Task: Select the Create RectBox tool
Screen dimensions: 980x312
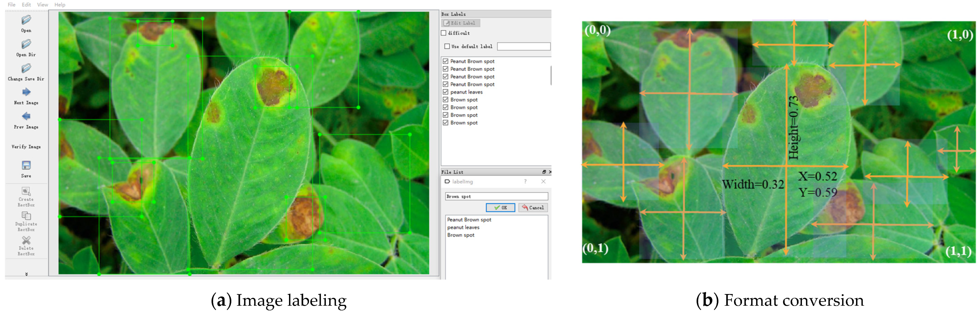Action: [x=26, y=191]
